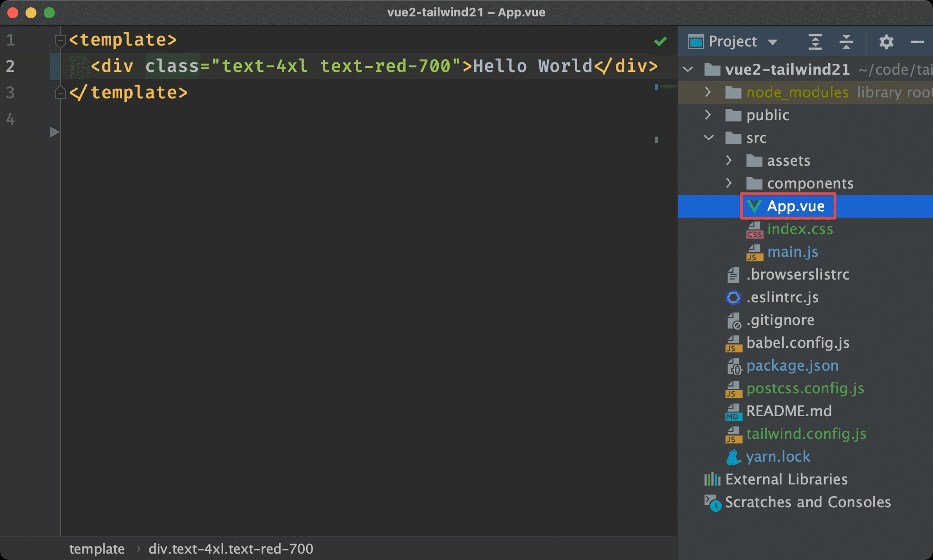
Task: Click the components folder icon
Action: [x=754, y=183]
